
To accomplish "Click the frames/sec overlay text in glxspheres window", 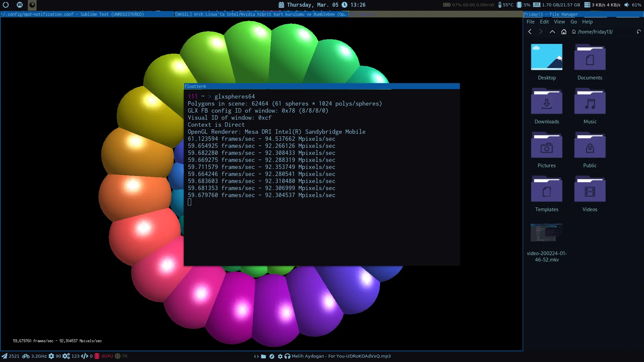I will [x=57, y=341].
